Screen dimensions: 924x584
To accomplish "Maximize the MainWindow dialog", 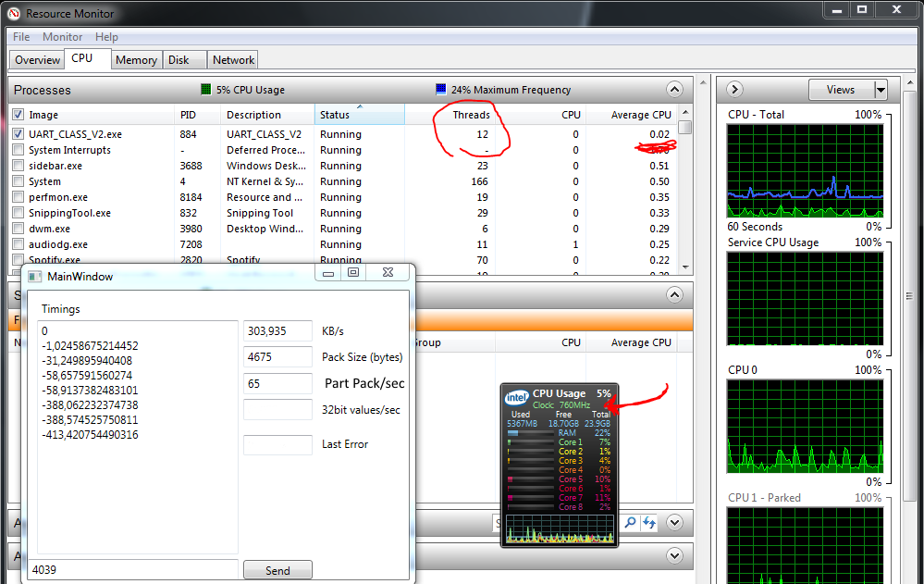I will [353, 272].
